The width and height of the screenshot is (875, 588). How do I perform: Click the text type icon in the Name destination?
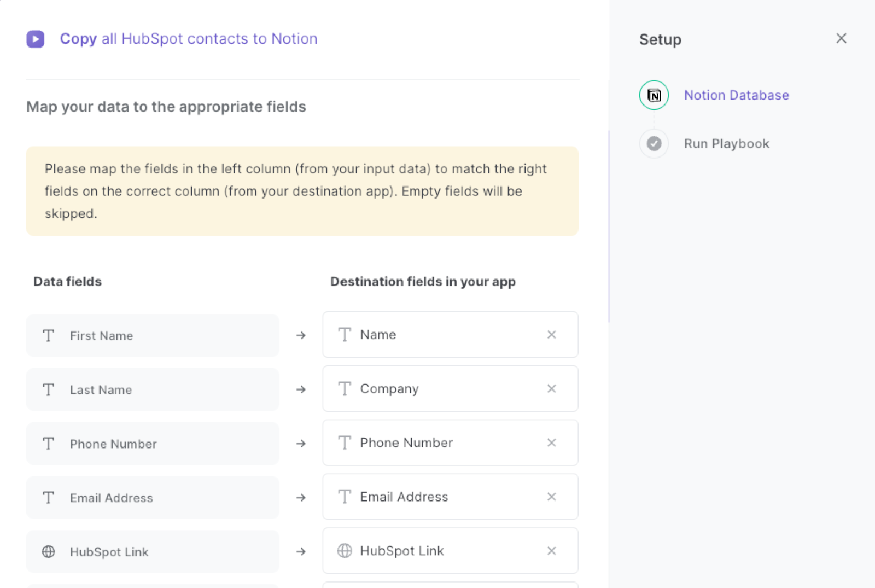pyautogui.click(x=345, y=335)
